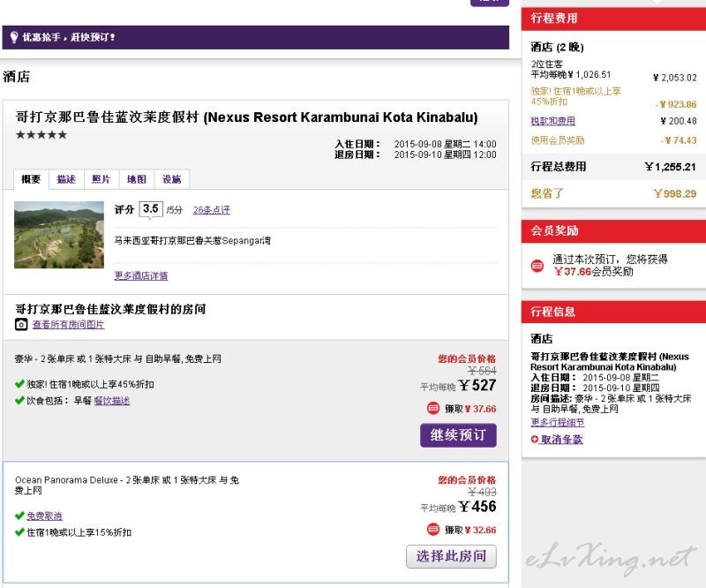Click the 酒店 (2 晚) heading
706x588 pixels.
[x=557, y=48]
